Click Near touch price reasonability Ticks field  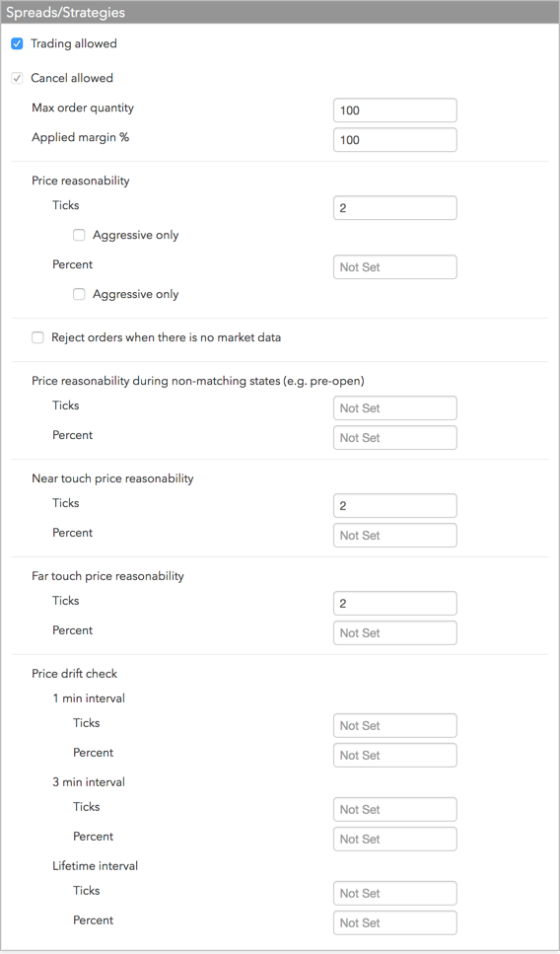395,505
